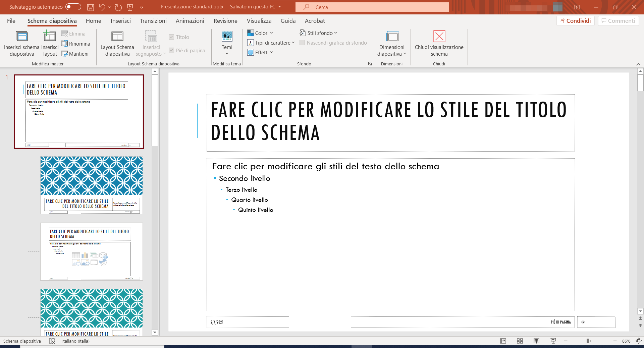Toggle Salvataggio automatico switch
Screen dimensions: 644x348
tap(73, 7)
